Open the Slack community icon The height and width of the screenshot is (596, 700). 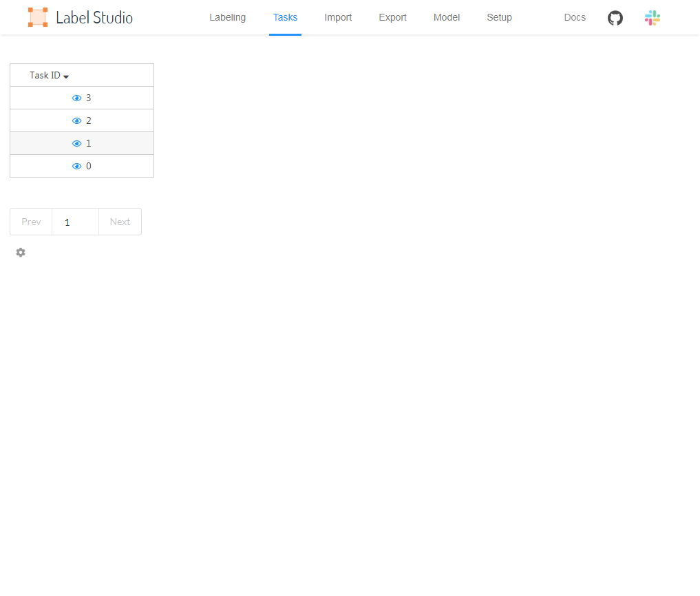click(653, 18)
